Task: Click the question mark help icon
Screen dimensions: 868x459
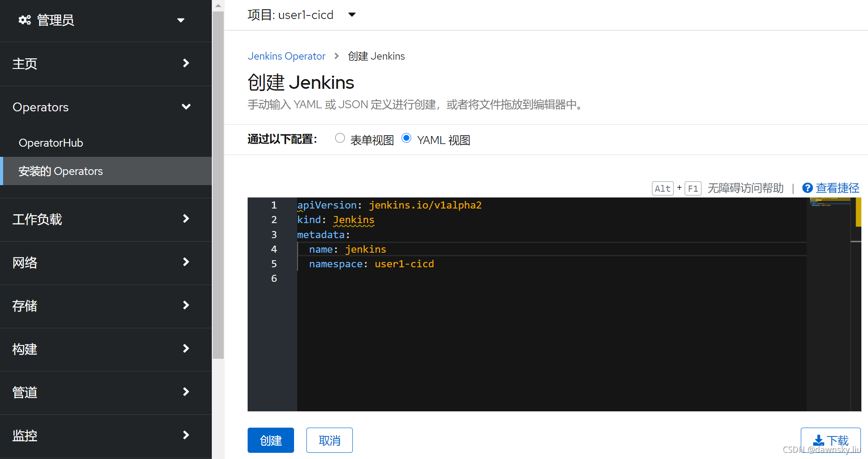Action: click(x=807, y=188)
